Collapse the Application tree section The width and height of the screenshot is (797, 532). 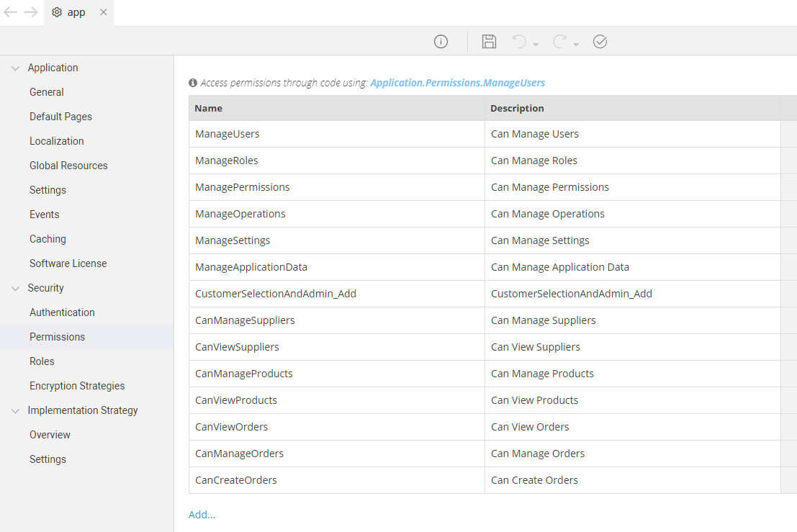coord(16,68)
